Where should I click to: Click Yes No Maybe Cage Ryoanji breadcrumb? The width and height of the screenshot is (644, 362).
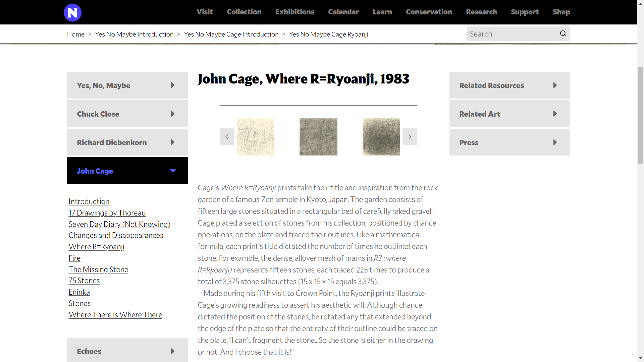329,34
